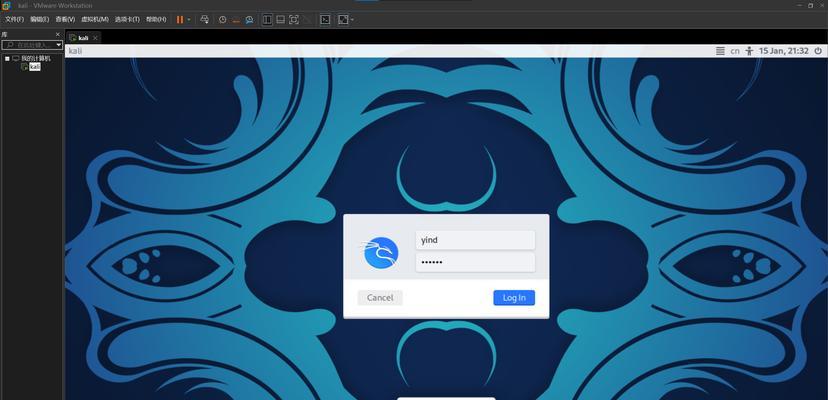Click the Cancel button
This screenshot has height=400, width=828.
[380, 297]
